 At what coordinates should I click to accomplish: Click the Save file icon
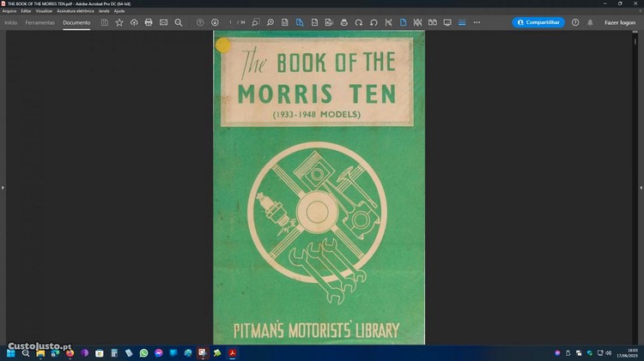(x=105, y=22)
